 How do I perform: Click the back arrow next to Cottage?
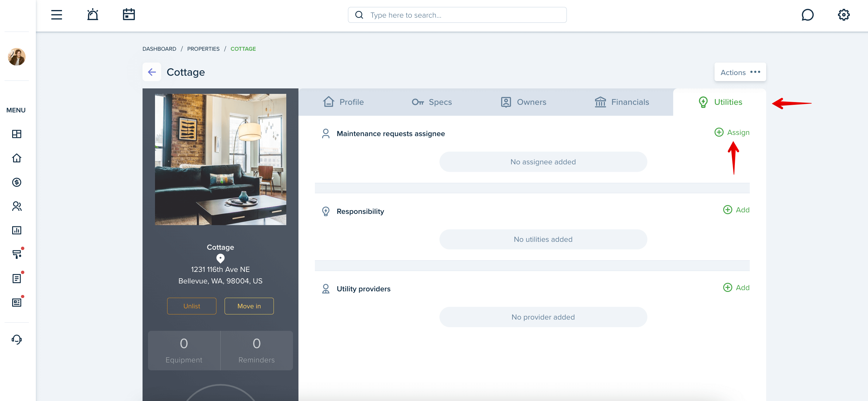pos(152,72)
